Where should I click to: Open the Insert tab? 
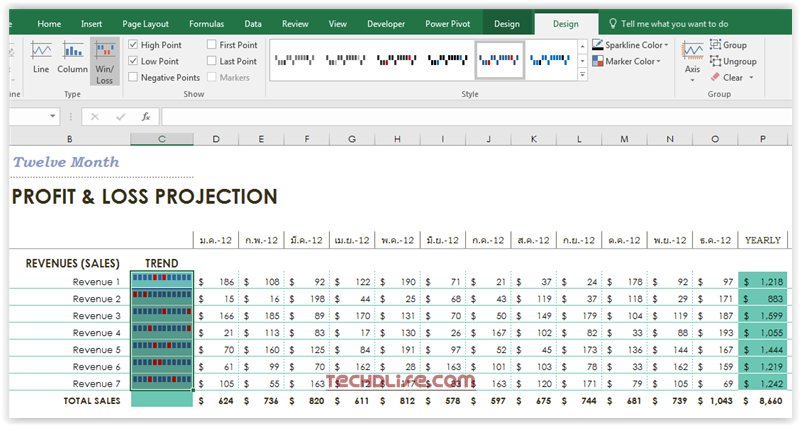tap(91, 24)
